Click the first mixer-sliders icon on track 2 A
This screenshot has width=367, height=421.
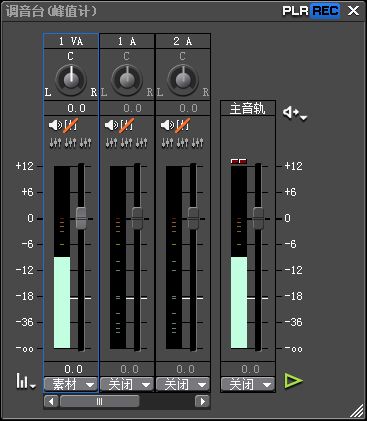(x=167, y=143)
